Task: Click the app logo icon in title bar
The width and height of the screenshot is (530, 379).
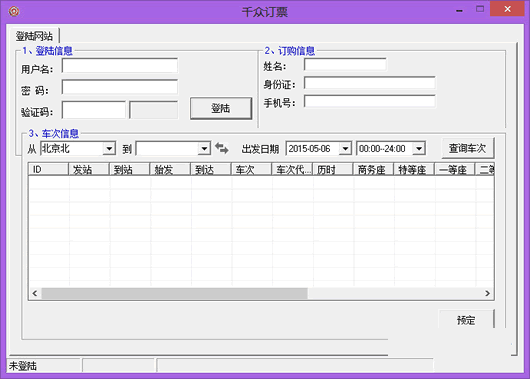Action: click(x=14, y=11)
